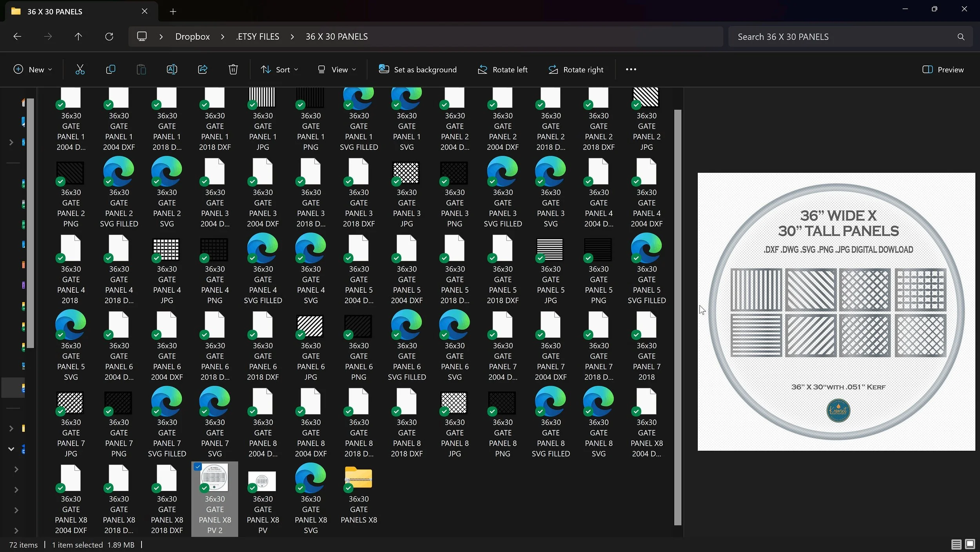Click the search magnifier icon
This screenshot has height=552, width=980.
coord(961,36)
